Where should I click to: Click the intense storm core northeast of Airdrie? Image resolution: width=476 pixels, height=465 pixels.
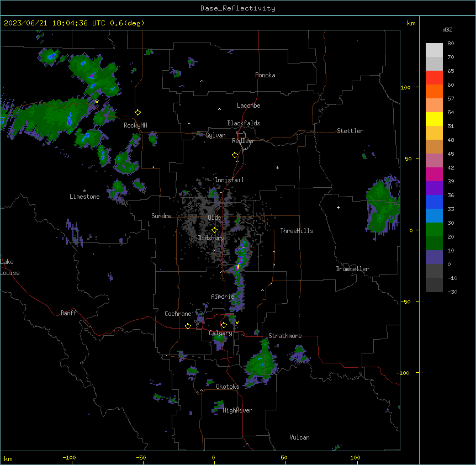(239, 267)
